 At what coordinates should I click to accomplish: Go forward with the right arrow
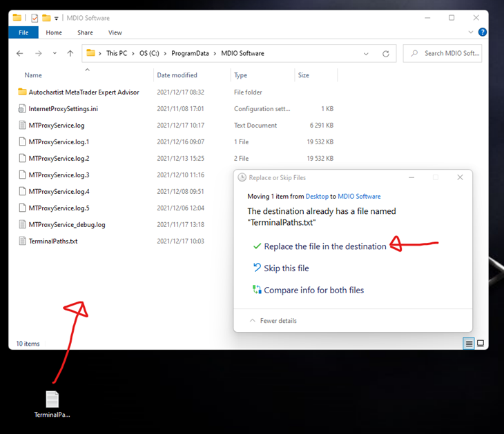(38, 53)
